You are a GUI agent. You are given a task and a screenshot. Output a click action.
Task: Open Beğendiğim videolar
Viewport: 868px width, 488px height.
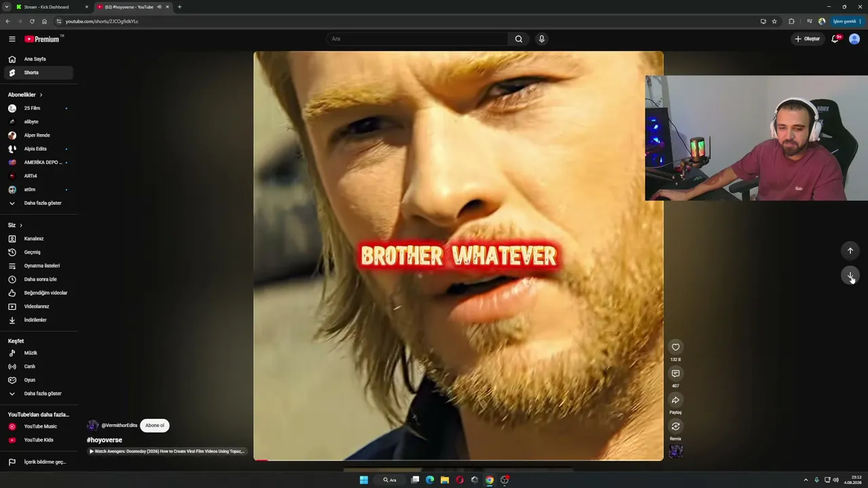click(39, 293)
